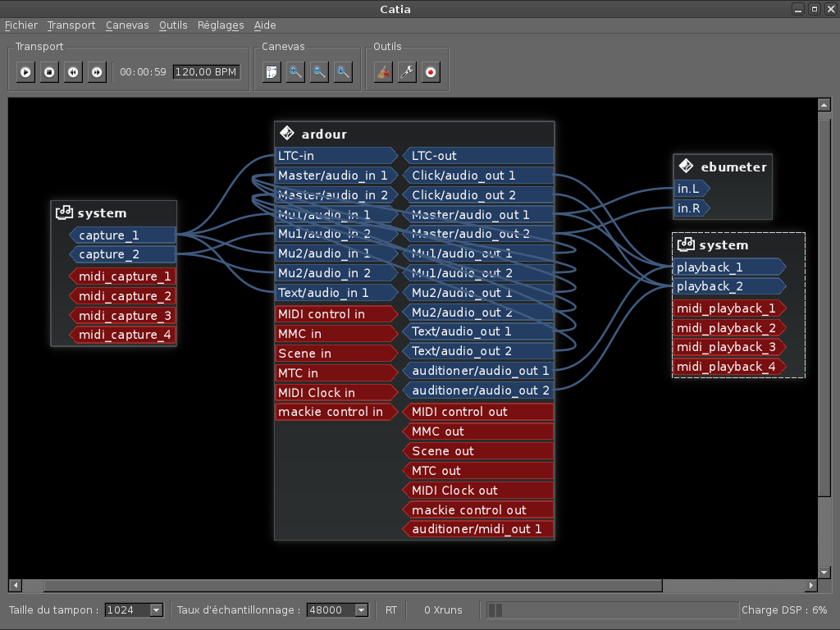
Task: Select the Text/audio_in 1 port
Action: (x=336, y=293)
